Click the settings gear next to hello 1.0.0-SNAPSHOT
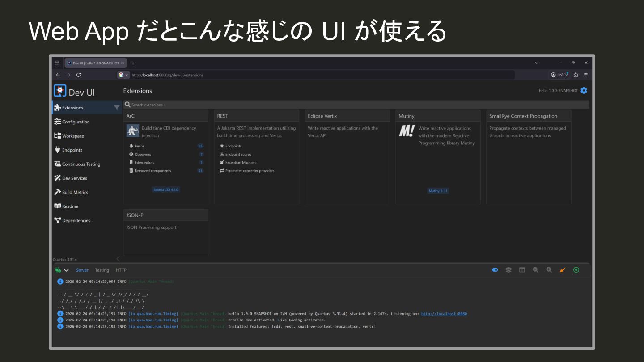This screenshot has height=362, width=644. pyautogui.click(x=584, y=91)
